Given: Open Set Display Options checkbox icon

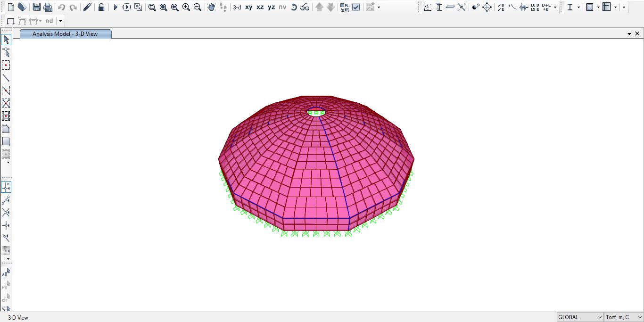Looking at the screenshot, I should coord(356,7).
